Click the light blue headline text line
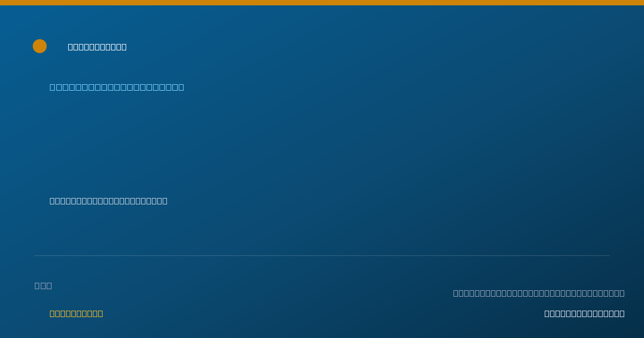The image size is (644, 338). pos(117,87)
